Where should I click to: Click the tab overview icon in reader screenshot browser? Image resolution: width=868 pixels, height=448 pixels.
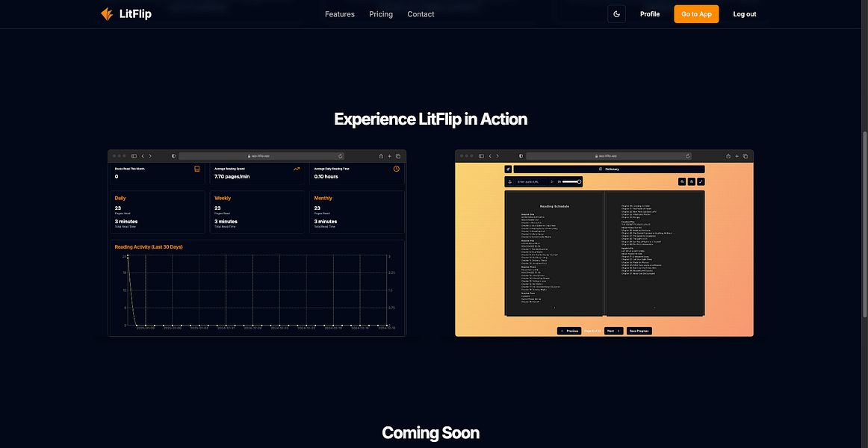[745, 156]
